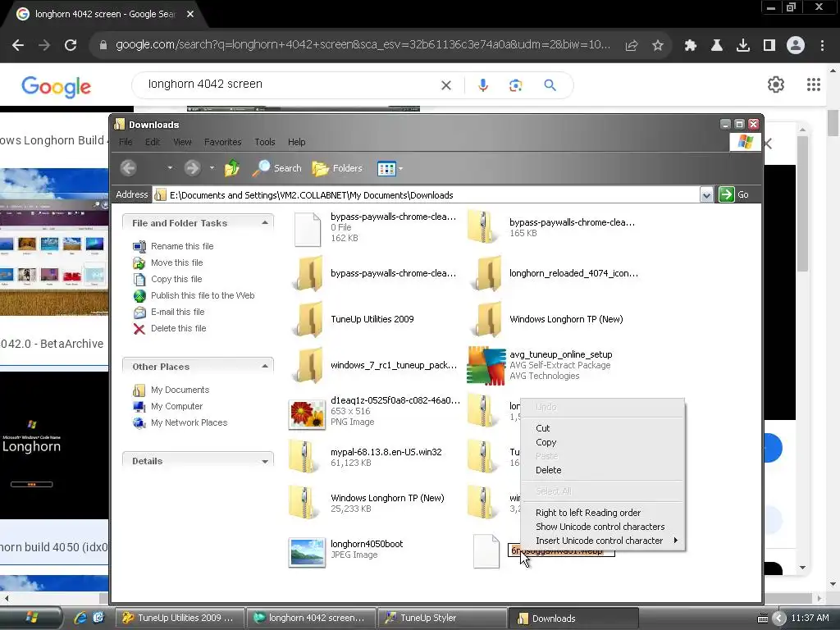Open My Documents in Other Places
This screenshot has height=630, width=840.
pyautogui.click(x=180, y=390)
